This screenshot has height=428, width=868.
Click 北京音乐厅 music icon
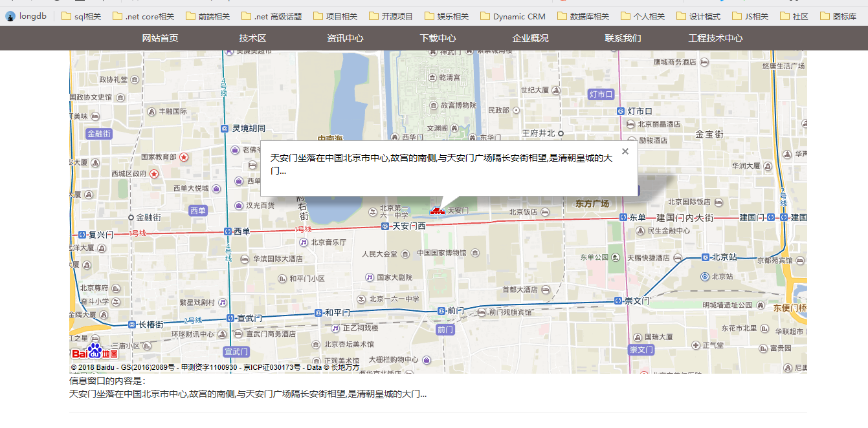(304, 242)
